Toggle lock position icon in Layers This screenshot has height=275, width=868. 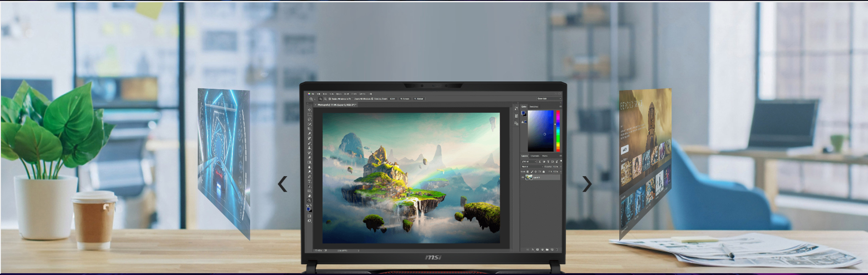pyautogui.click(x=535, y=172)
